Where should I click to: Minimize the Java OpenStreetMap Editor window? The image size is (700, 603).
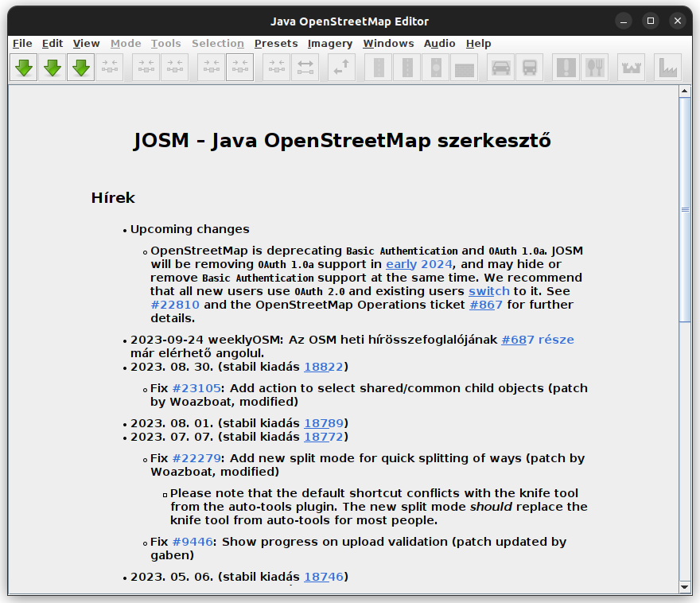624,21
